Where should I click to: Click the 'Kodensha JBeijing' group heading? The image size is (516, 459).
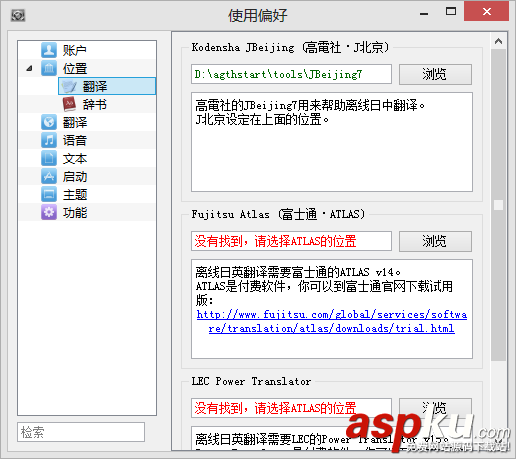[x=290, y=47]
